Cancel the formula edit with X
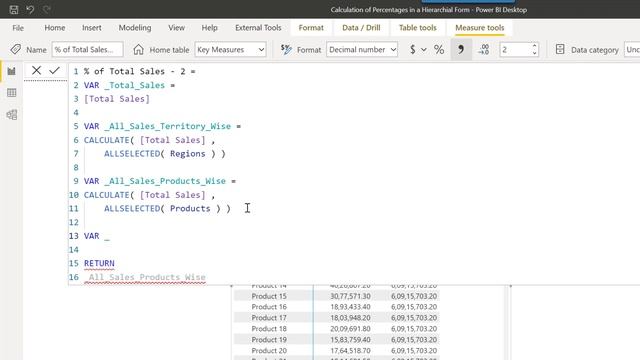640x360 pixels. [x=36, y=70]
